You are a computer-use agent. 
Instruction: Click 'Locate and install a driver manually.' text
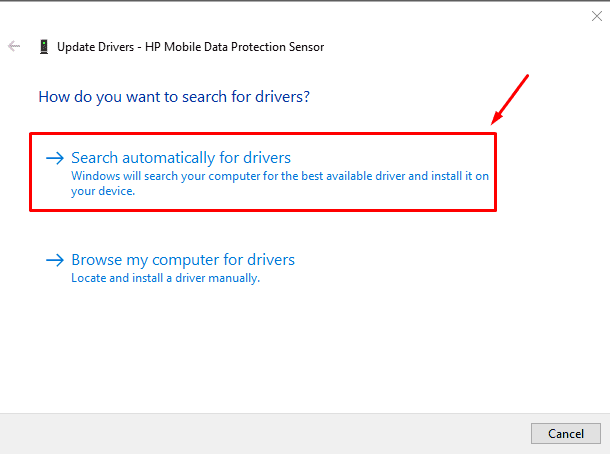coord(165,278)
